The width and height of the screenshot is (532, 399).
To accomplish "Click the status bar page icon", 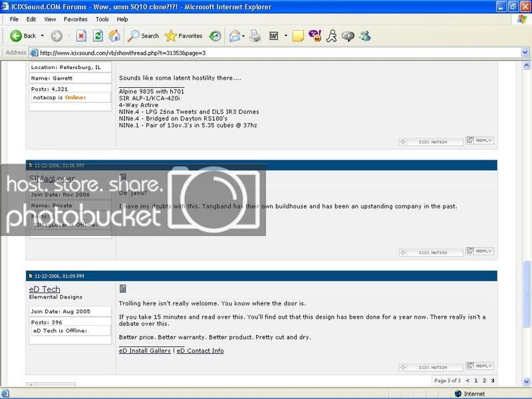I will 5,394.
